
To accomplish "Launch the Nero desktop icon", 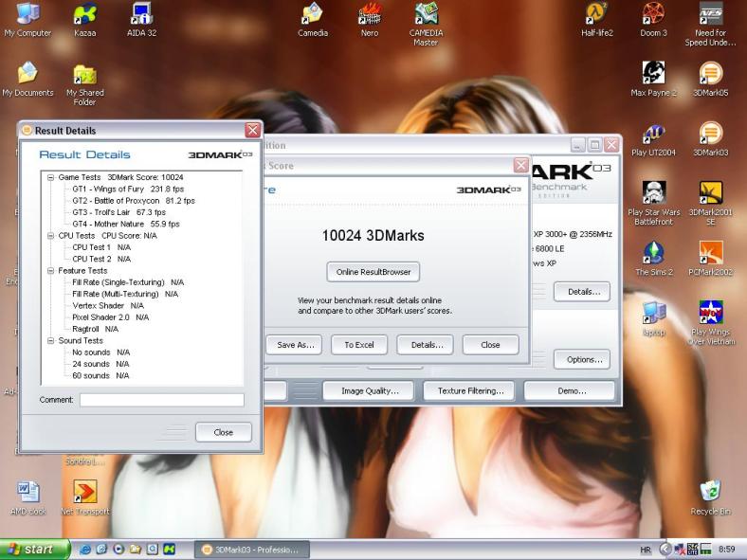I will click(x=370, y=14).
